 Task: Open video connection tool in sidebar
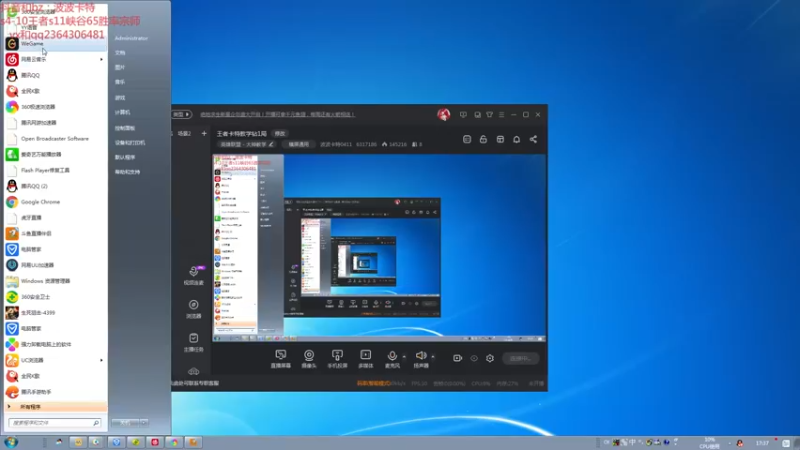click(193, 276)
